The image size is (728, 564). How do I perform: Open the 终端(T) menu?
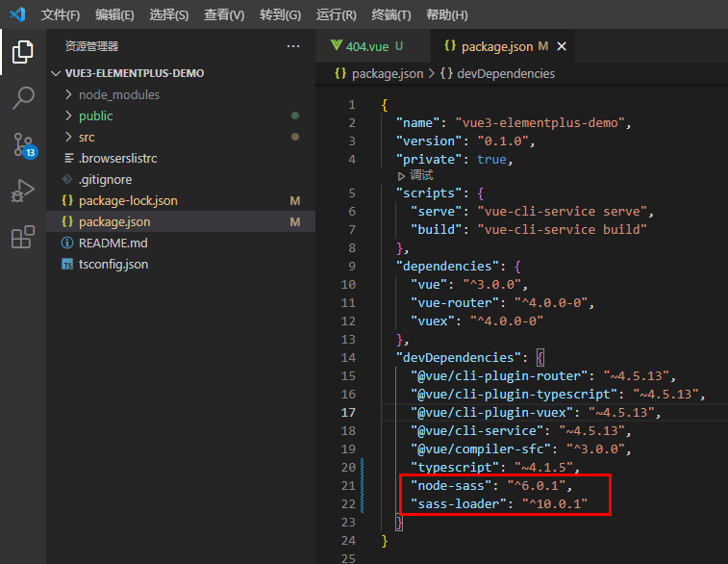coord(391,14)
